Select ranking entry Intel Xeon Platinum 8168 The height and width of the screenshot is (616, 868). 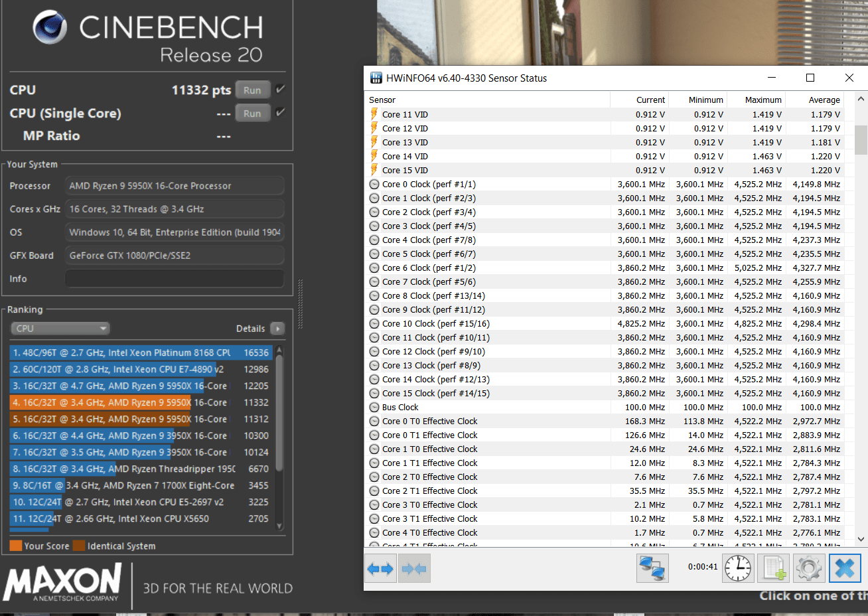point(141,352)
